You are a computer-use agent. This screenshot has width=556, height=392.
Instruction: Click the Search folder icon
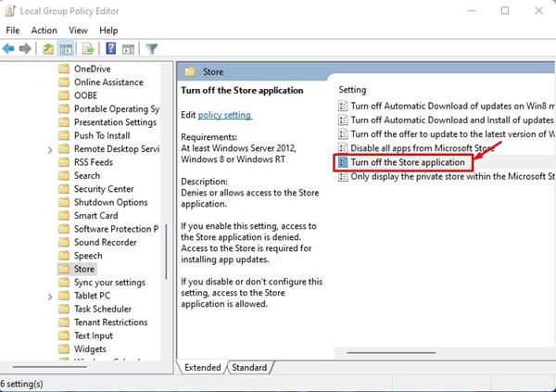[64, 175]
